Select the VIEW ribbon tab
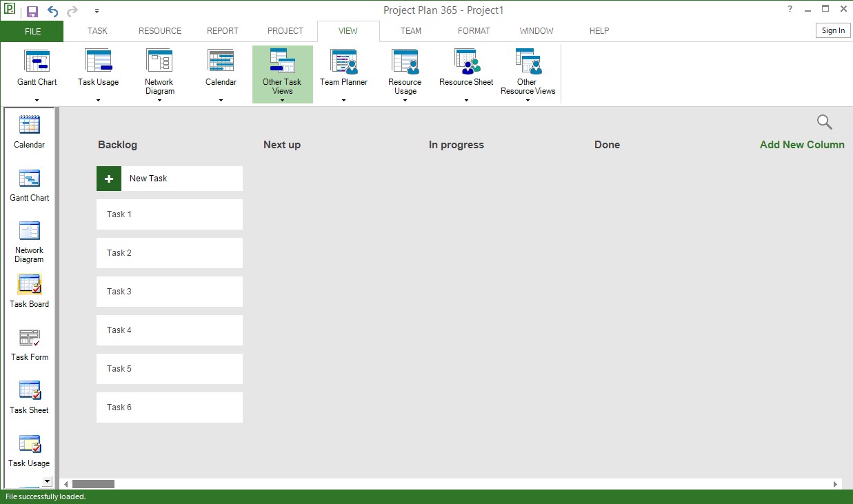This screenshot has width=853, height=504. (x=348, y=31)
